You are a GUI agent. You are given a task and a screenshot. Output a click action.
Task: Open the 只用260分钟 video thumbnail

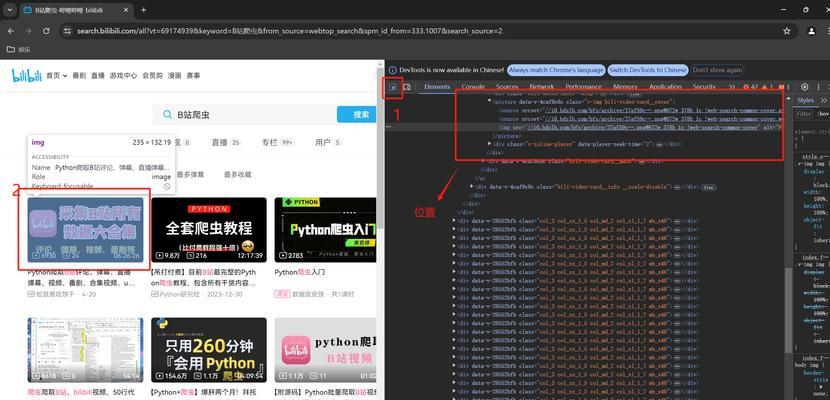point(209,350)
